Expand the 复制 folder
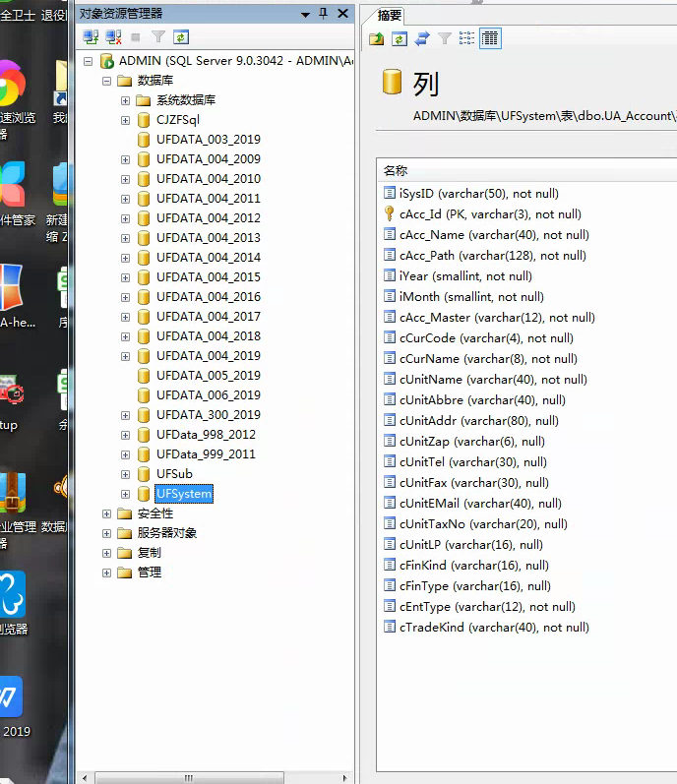Image resolution: width=677 pixels, height=784 pixels. 106,553
